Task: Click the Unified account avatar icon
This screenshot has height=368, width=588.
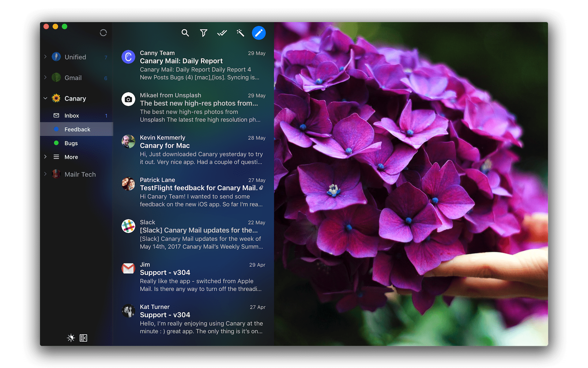Action: (x=56, y=57)
